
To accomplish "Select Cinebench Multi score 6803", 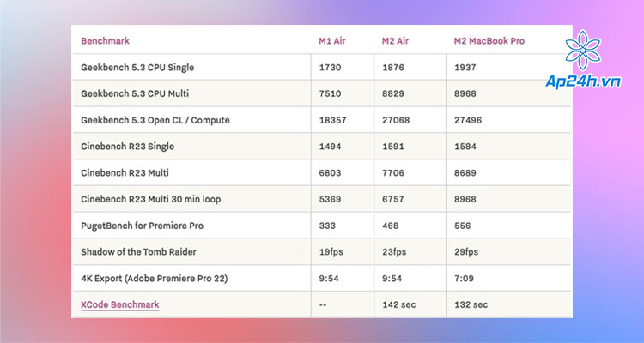I will pos(331,172).
